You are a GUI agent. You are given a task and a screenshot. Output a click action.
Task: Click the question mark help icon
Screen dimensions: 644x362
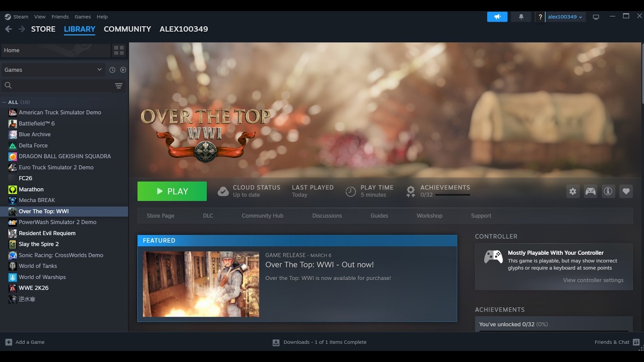click(540, 17)
